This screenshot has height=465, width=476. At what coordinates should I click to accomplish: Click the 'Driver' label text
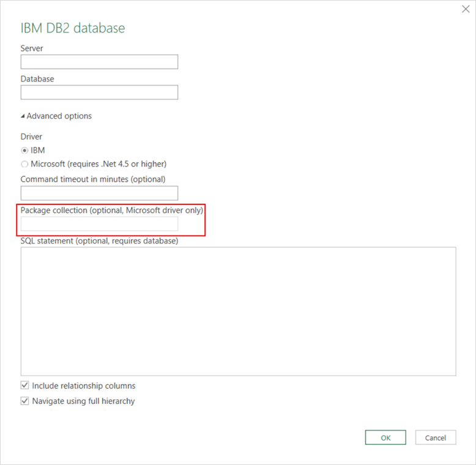click(31, 136)
